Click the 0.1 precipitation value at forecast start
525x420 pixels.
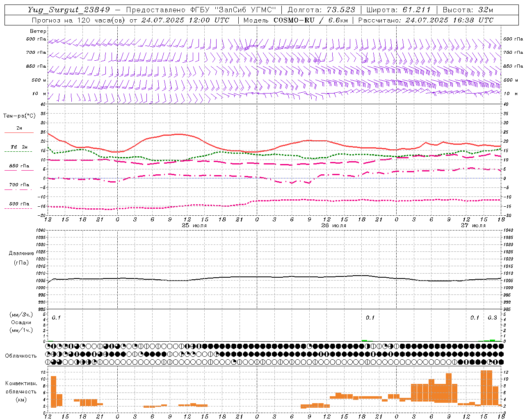coord(57,317)
